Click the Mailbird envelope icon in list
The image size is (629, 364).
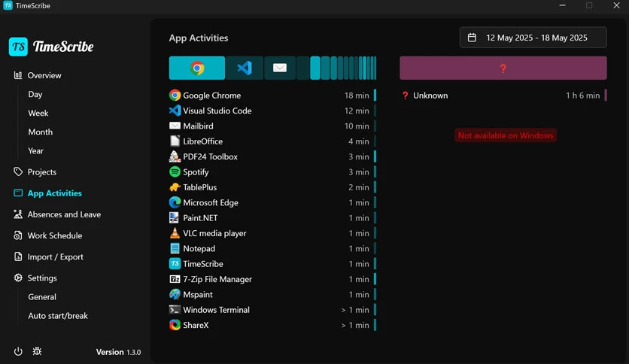(x=175, y=126)
